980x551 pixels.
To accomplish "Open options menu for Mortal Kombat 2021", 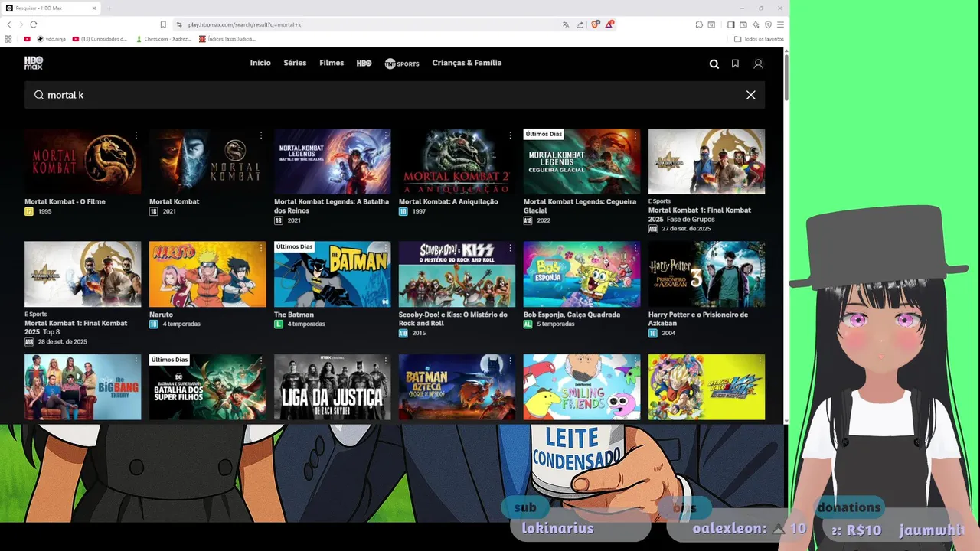I will coord(261,135).
